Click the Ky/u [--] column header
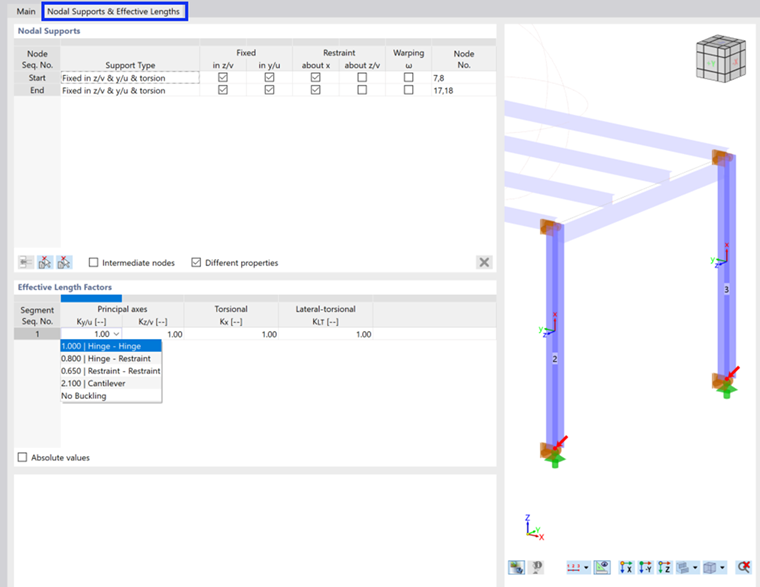760x587 pixels. click(92, 321)
